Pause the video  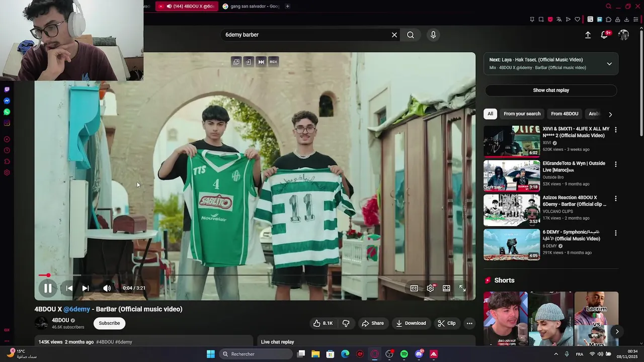pos(48,288)
